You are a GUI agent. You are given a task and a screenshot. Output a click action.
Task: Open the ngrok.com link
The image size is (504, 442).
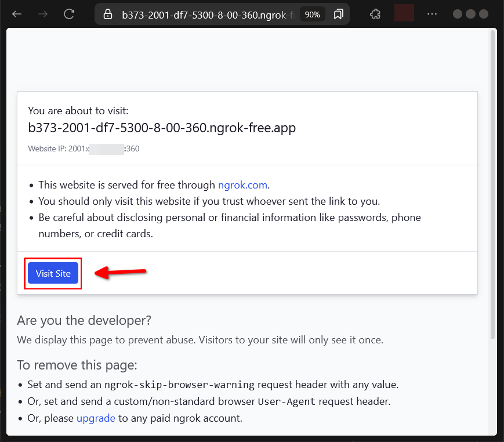click(242, 185)
